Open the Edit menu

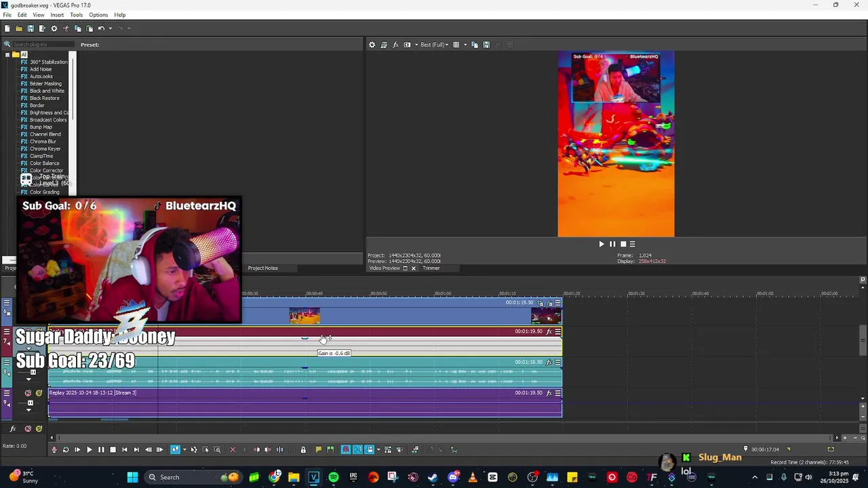coord(22,15)
